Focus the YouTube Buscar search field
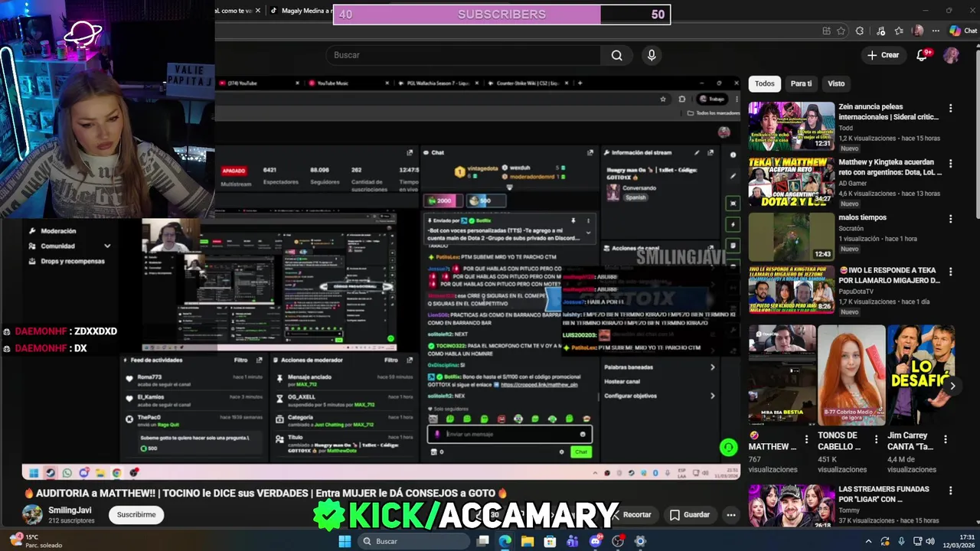Viewport: 980px width, 551px height. point(463,55)
